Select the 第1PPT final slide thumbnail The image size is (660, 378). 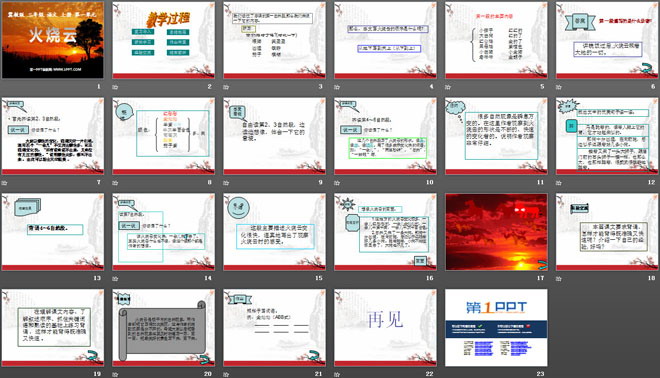tap(496, 327)
